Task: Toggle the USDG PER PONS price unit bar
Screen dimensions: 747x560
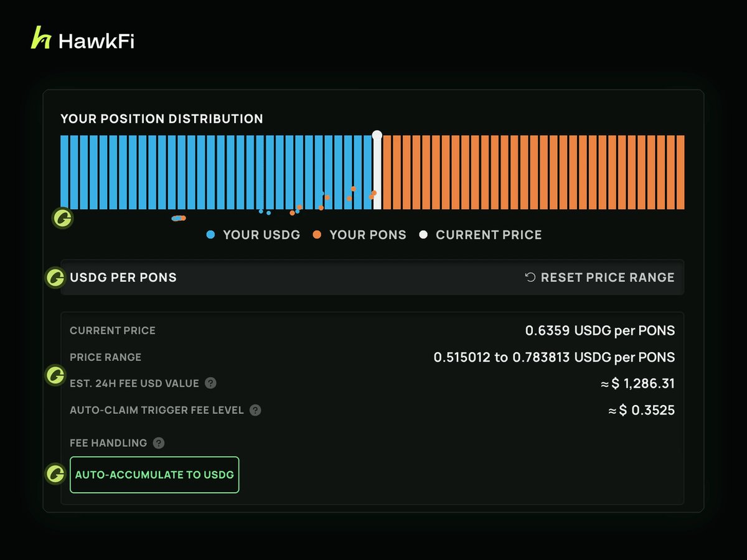Action: pos(372,278)
